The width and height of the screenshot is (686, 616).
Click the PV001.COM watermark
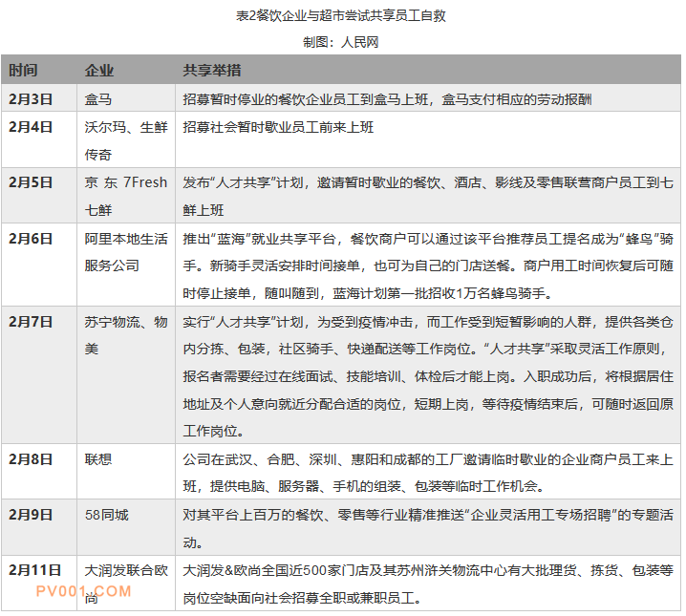click(x=84, y=591)
